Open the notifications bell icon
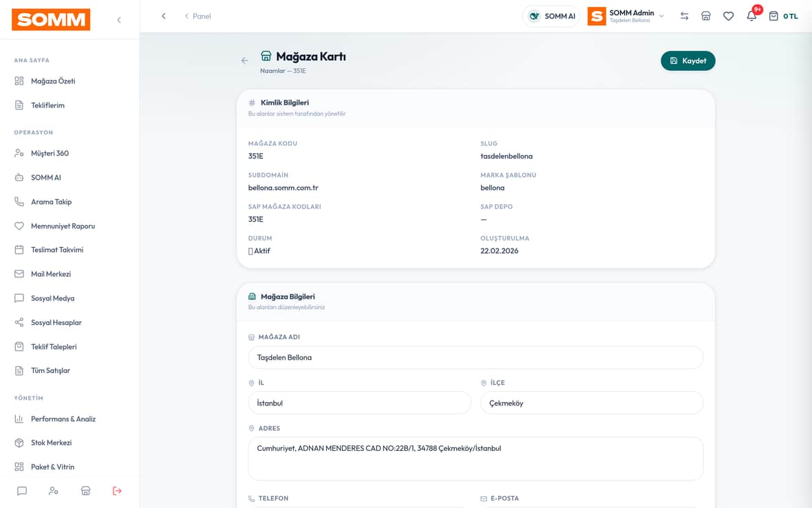This screenshot has height=508, width=812. [x=751, y=16]
